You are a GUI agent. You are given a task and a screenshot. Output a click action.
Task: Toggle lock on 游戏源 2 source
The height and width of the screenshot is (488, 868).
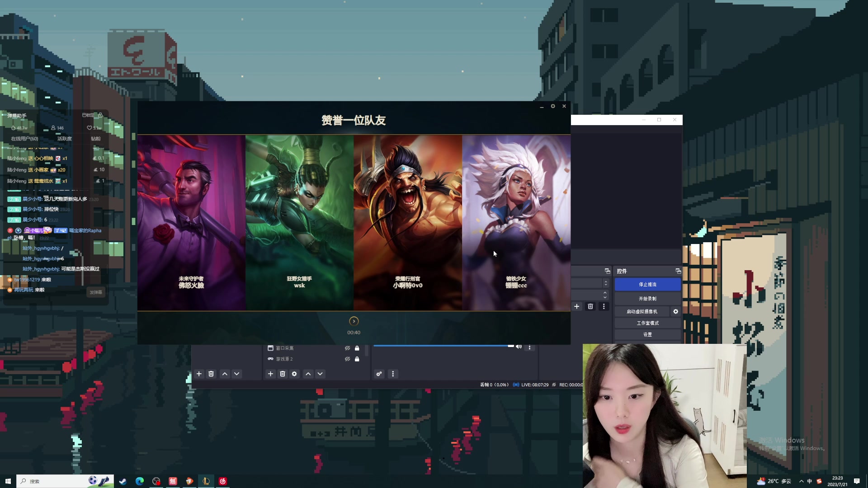pyautogui.click(x=357, y=359)
